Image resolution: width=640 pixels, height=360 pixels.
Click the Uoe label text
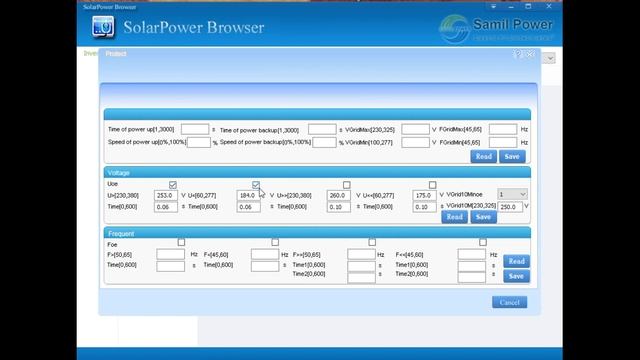(x=112, y=184)
